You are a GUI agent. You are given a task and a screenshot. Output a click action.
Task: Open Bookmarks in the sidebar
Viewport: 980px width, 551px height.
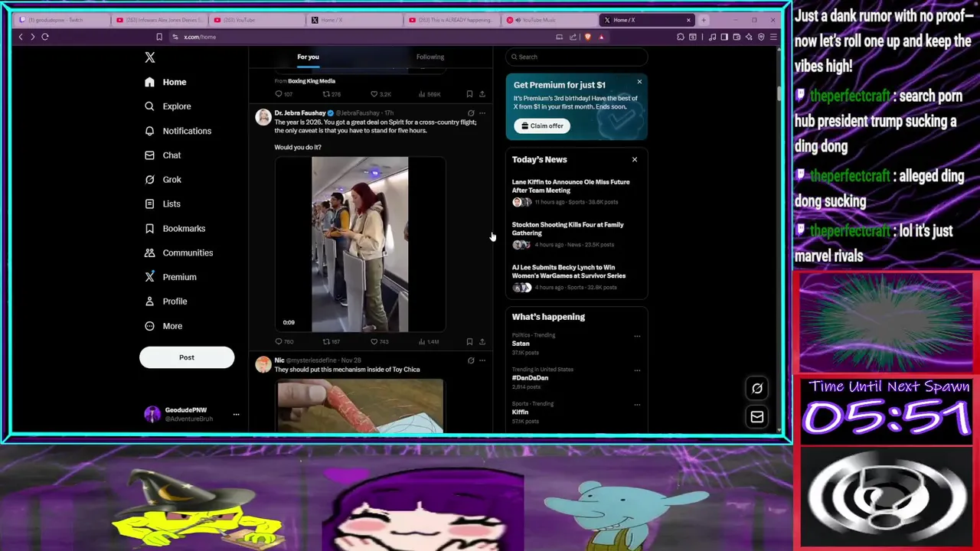click(x=175, y=229)
